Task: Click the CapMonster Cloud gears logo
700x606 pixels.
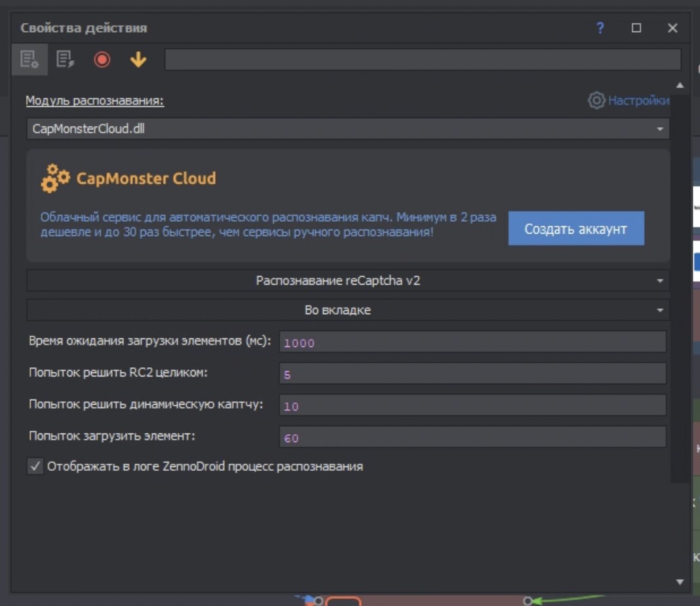Action: click(55, 178)
